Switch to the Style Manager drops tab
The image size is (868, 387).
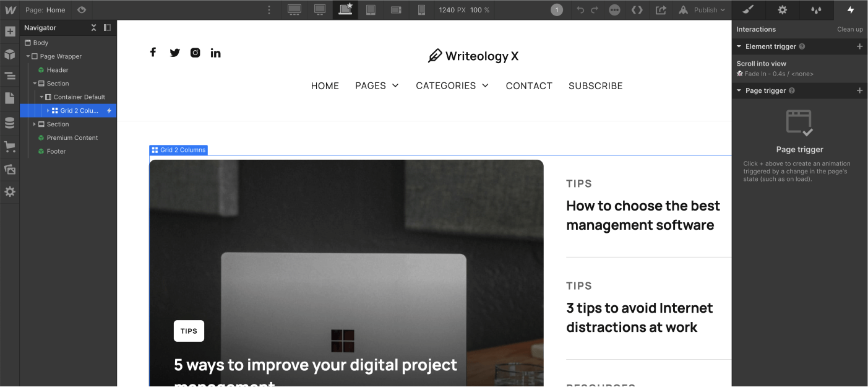coord(817,10)
